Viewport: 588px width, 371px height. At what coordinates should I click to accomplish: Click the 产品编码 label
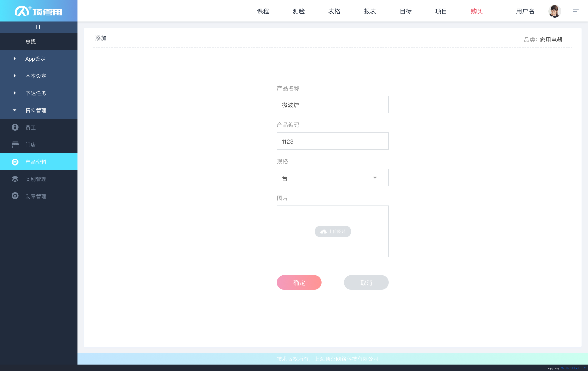288,125
